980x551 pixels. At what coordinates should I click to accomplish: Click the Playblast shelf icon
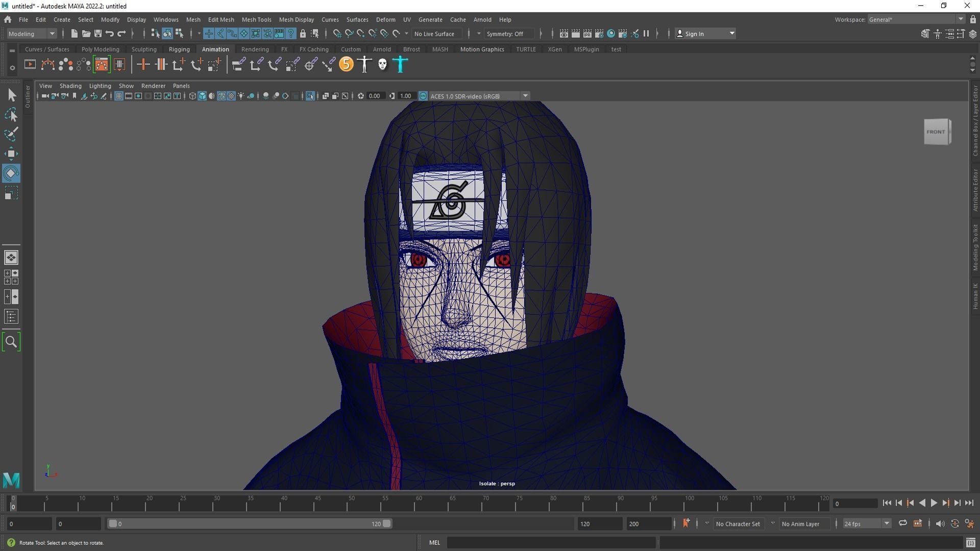coord(30,65)
